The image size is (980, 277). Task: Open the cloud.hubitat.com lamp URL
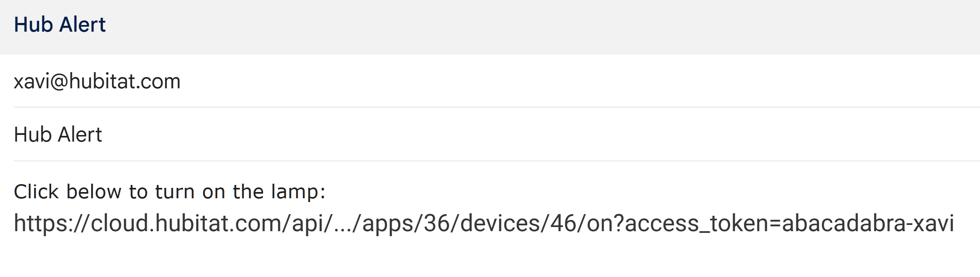click(483, 223)
